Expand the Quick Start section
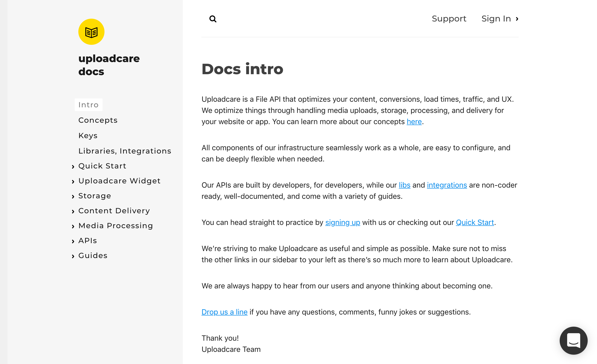 [x=102, y=166]
